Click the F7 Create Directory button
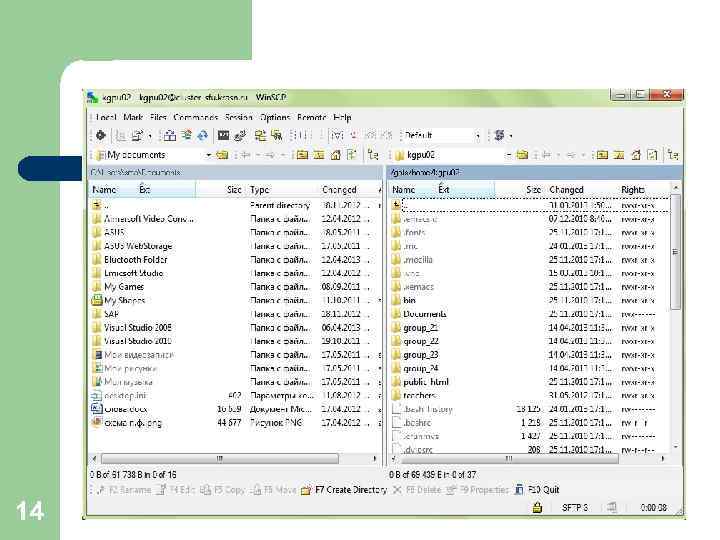This screenshot has height=540, width=720. click(344, 490)
